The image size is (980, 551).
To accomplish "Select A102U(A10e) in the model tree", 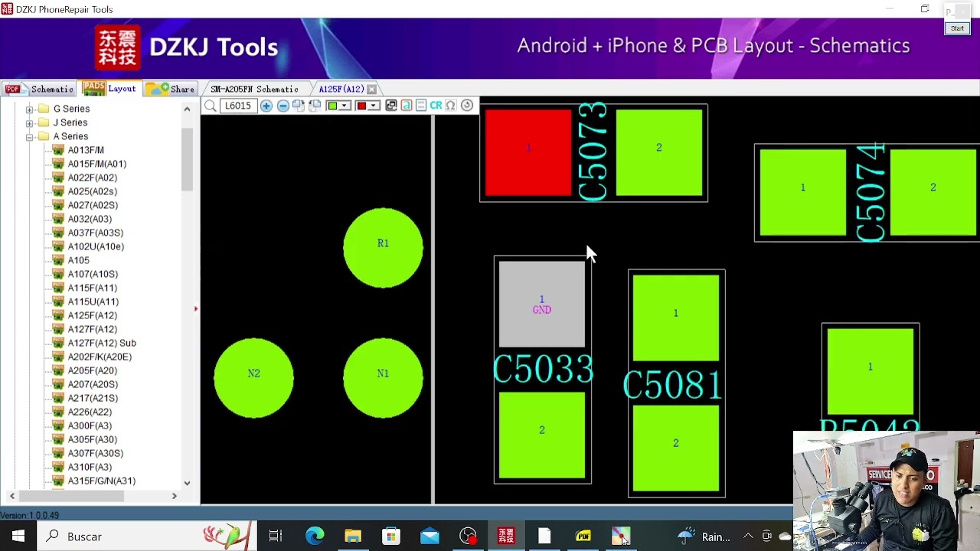I will (x=96, y=246).
